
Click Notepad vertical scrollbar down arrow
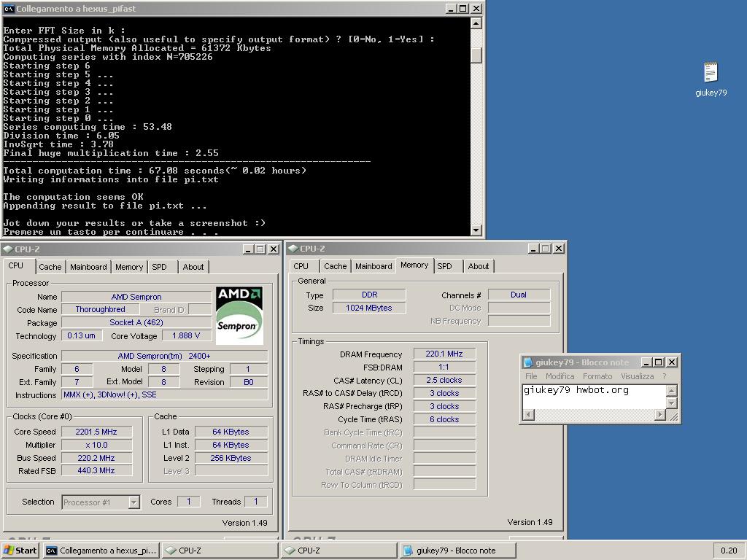[671, 402]
